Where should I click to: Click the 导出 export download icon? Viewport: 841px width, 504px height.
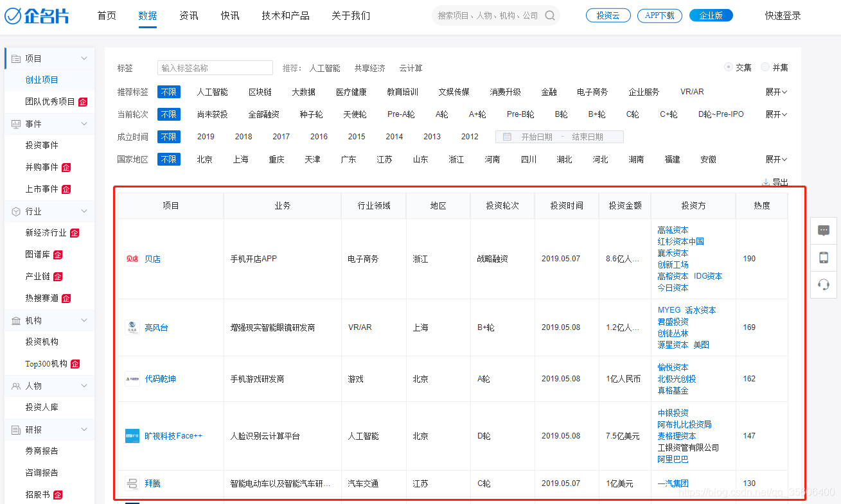pyautogui.click(x=766, y=181)
